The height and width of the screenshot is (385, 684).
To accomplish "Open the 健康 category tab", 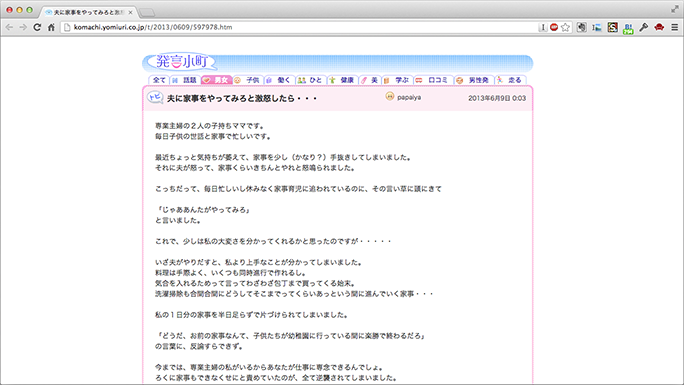I will coord(342,80).
